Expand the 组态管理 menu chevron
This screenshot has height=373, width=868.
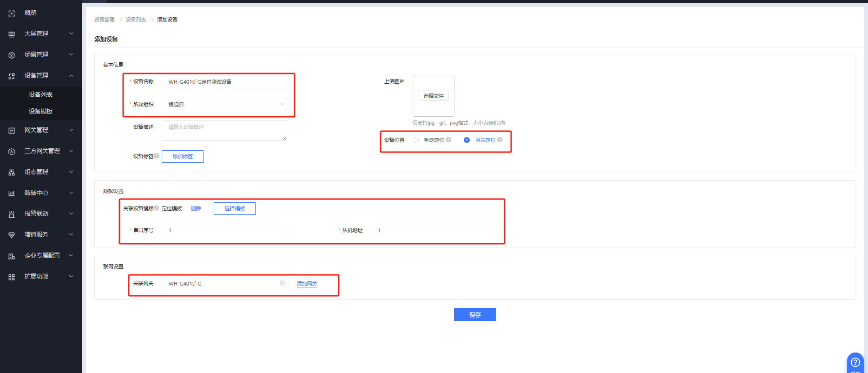pyautogui.click(x=71, y=172)
